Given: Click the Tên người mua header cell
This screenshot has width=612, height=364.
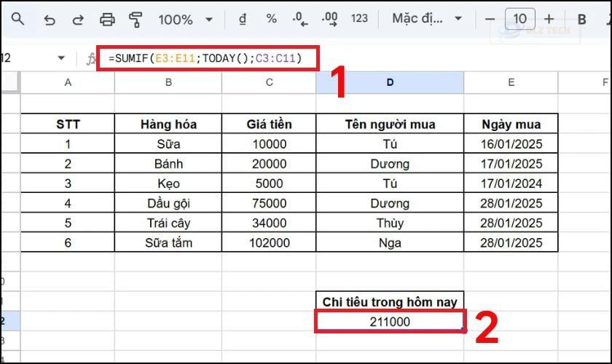Looking at the screenshot, I should 390,124.
